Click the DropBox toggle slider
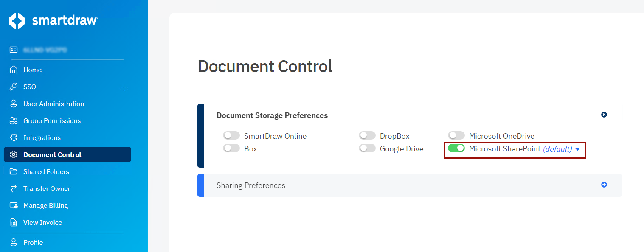 click(367, 135)
